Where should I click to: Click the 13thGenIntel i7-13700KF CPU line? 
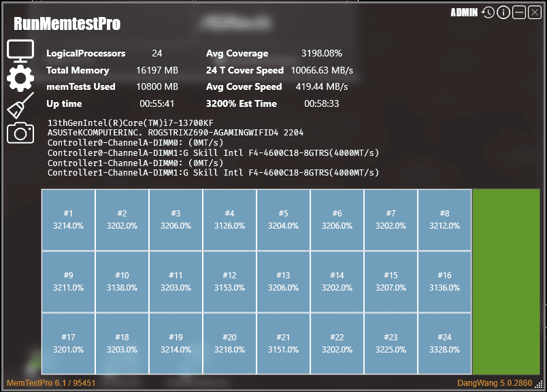[x=131, y=123]
